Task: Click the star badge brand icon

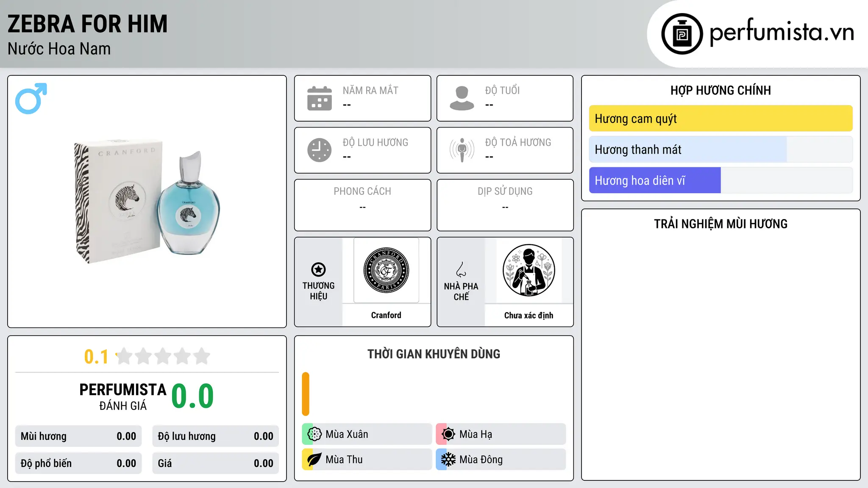Action: 318,269
